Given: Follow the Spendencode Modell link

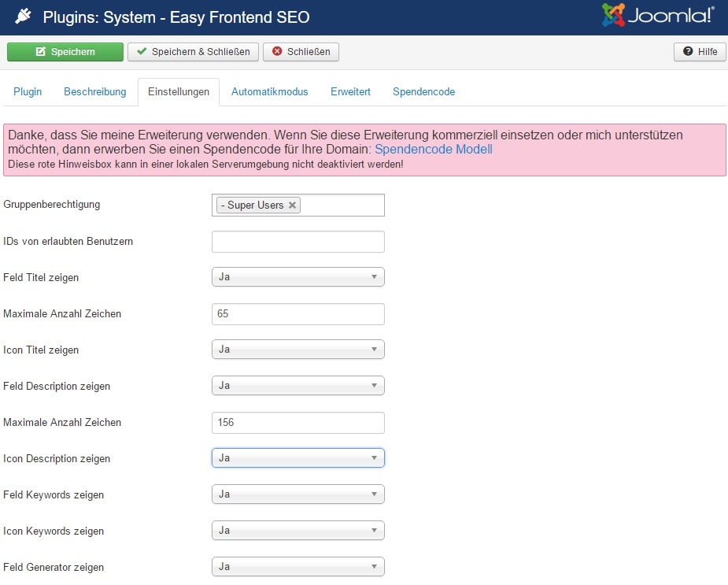Looking at the screenshot, I should coord(434,149).
